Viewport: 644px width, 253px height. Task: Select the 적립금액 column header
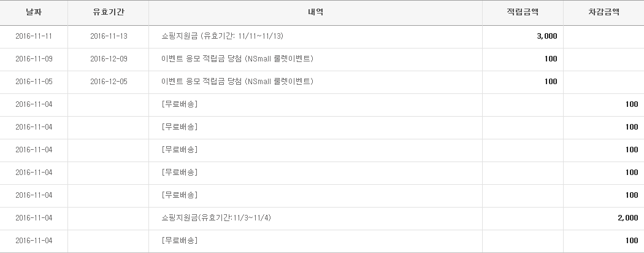[x=523, y=12]
